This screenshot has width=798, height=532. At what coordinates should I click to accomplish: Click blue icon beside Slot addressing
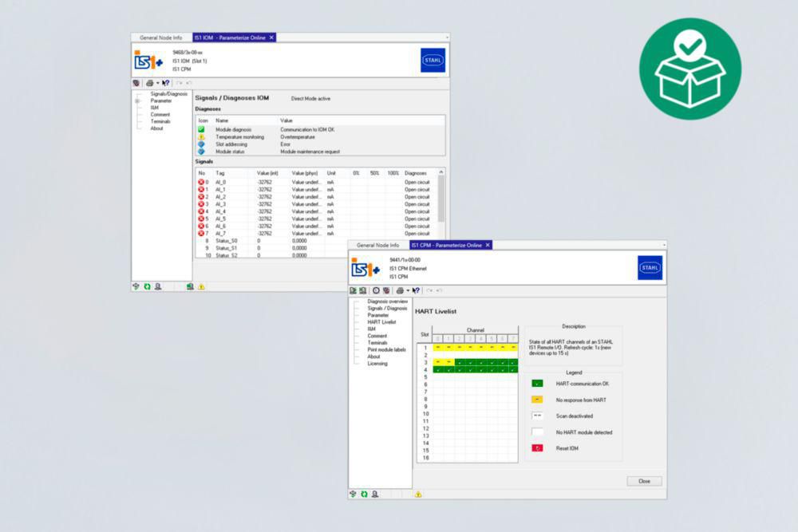(201, 144)
